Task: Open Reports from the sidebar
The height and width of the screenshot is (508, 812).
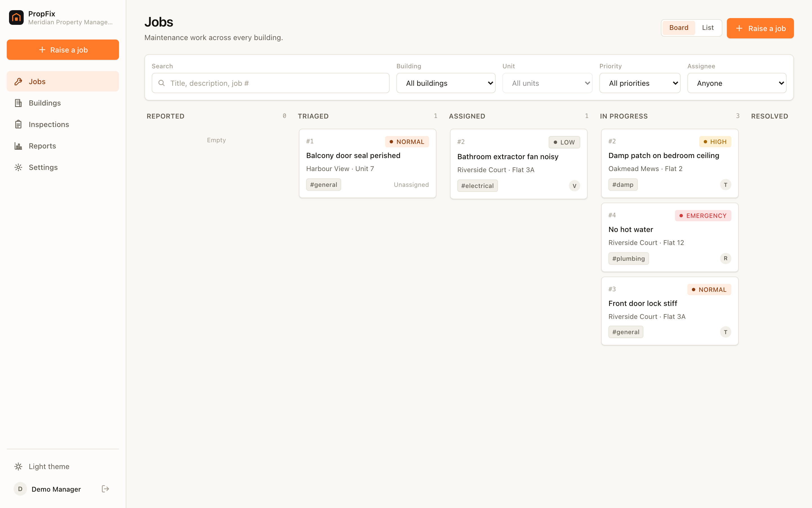Action: tap(63, 146)
